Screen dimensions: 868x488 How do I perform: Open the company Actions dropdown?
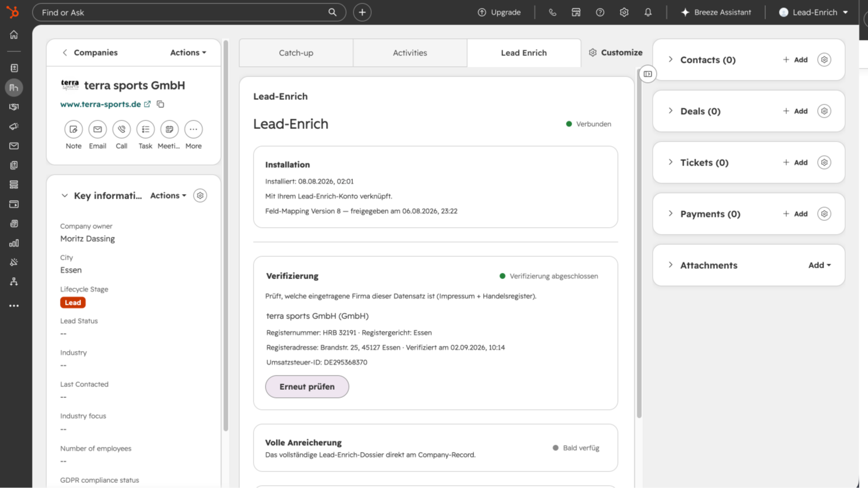pos(188,53)
